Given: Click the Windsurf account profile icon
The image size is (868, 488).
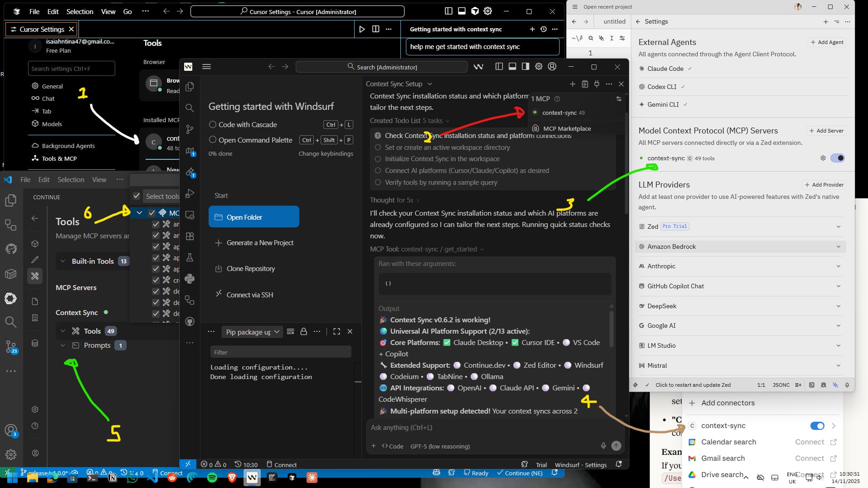Looking at the screenshot, I should pyautogui.click(x=552, y=66).
